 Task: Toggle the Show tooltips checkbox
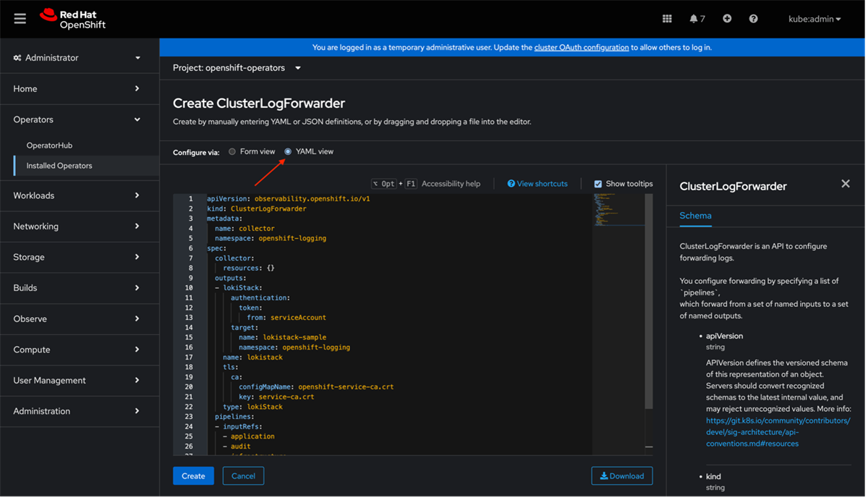[598, 184]
